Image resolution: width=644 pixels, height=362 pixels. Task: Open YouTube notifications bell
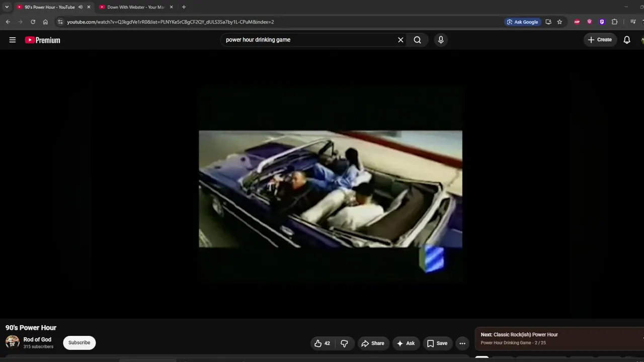(627, 40)
